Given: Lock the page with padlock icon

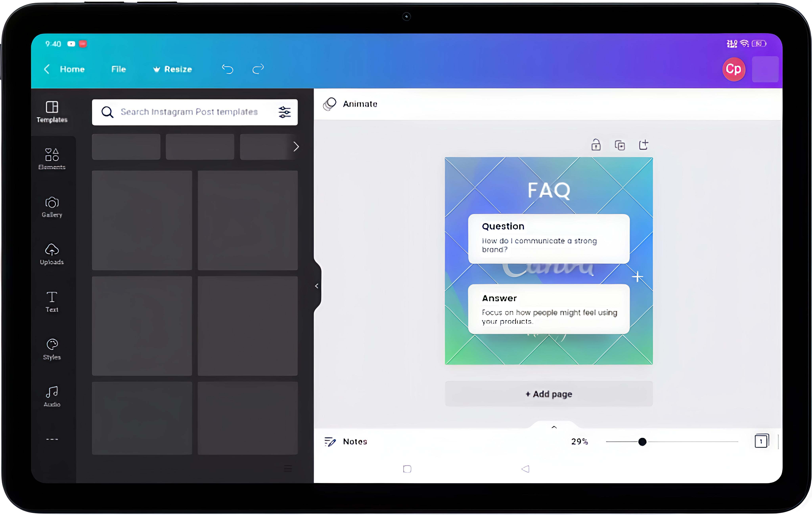Looking at the screenshot, I should [x=596, y=145].
